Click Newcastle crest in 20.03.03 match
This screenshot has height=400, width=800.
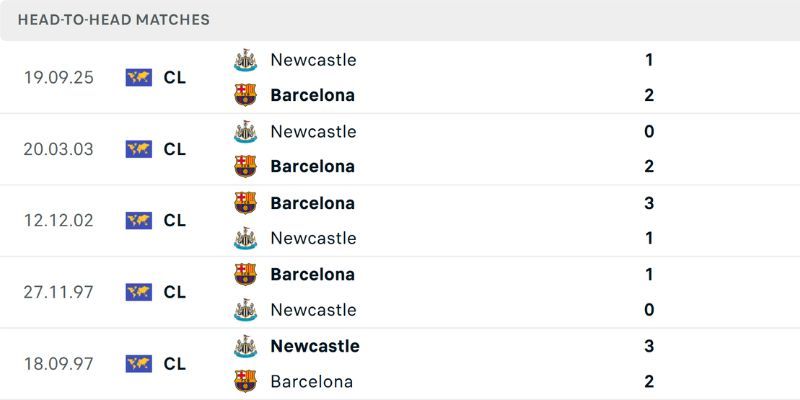coord(245,131)
